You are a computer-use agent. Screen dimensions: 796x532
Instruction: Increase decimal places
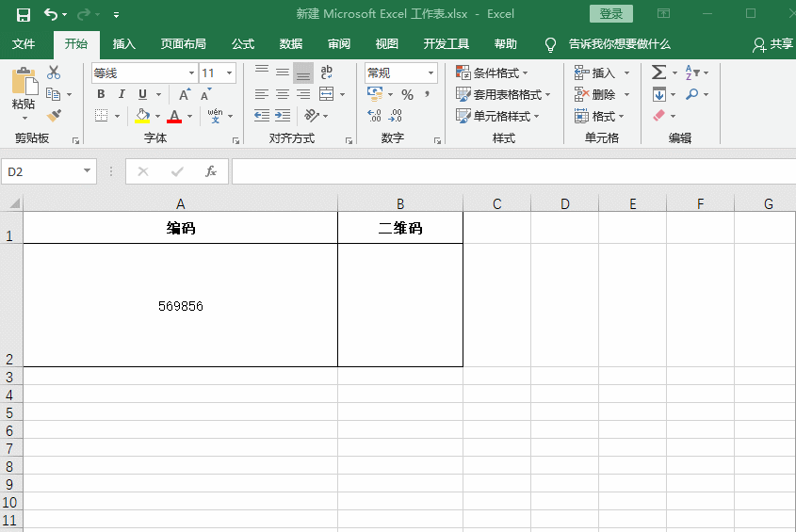[x=375, y=116]
